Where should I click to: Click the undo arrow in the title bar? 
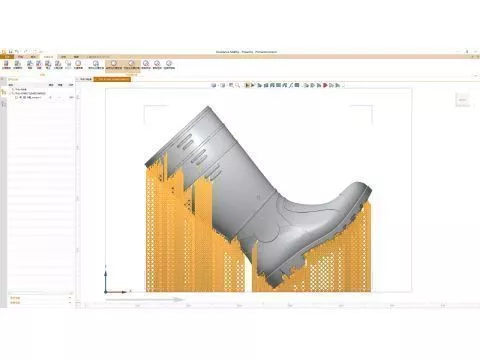tap(17, 52)
